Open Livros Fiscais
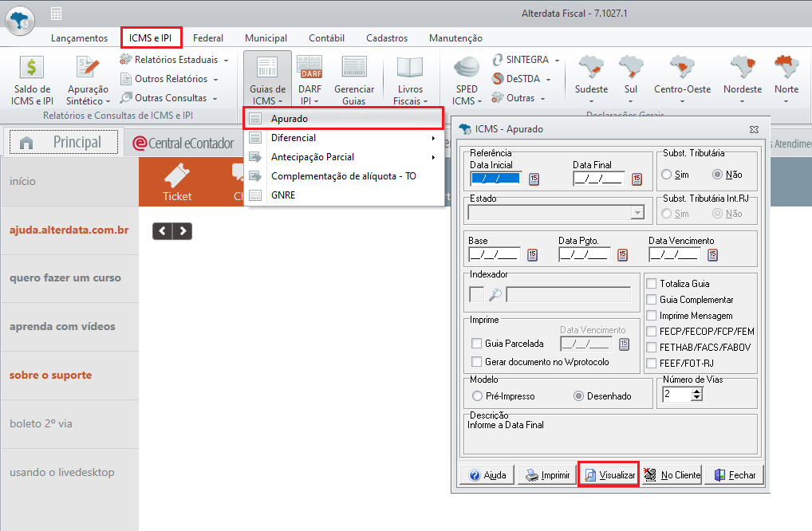 coord(410,81)
